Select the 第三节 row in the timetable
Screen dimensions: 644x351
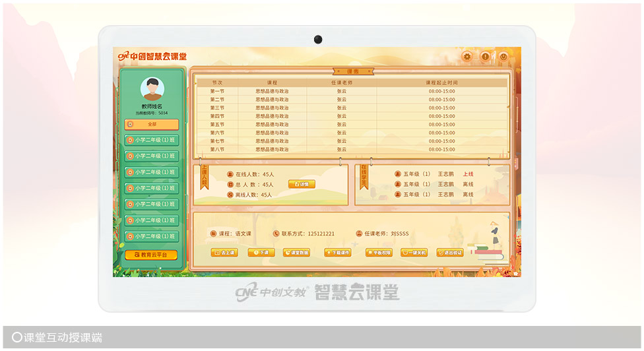point(217,108)
